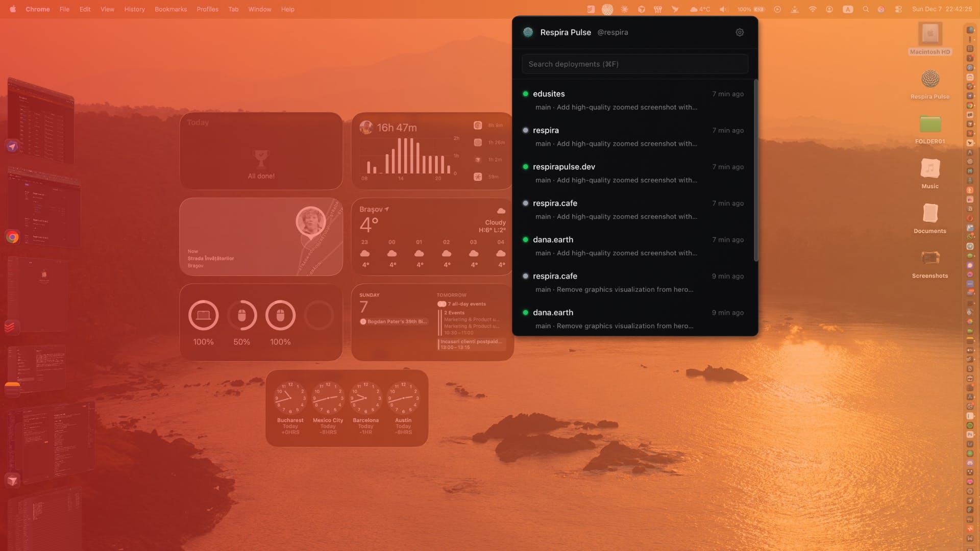Click the battery status indicator

759,9
